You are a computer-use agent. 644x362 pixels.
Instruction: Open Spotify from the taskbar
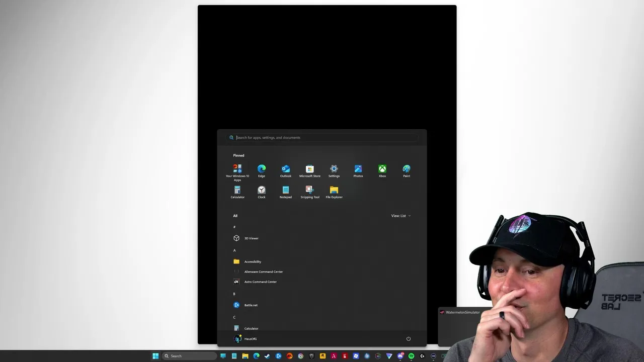click(411, 356)
